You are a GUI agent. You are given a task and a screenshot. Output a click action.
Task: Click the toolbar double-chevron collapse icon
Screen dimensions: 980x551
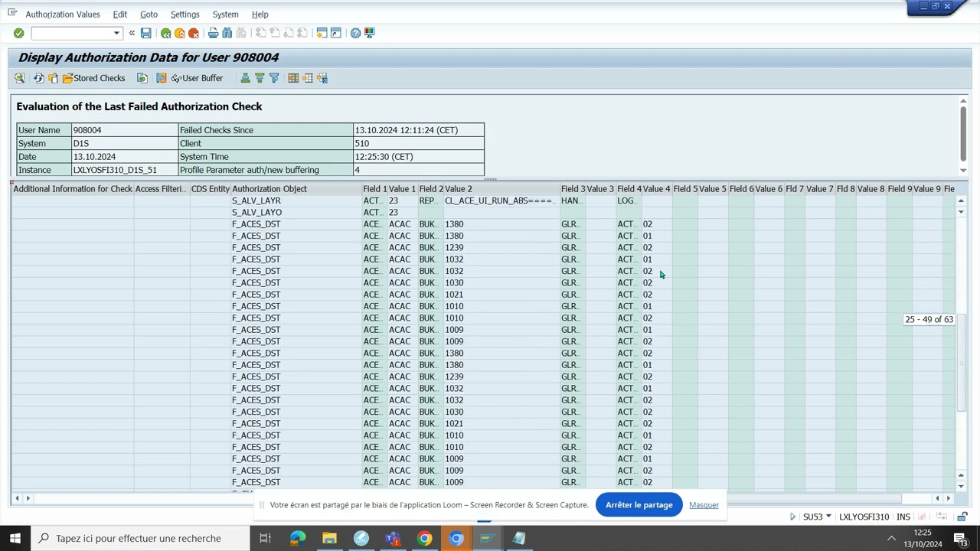(132, 33)
